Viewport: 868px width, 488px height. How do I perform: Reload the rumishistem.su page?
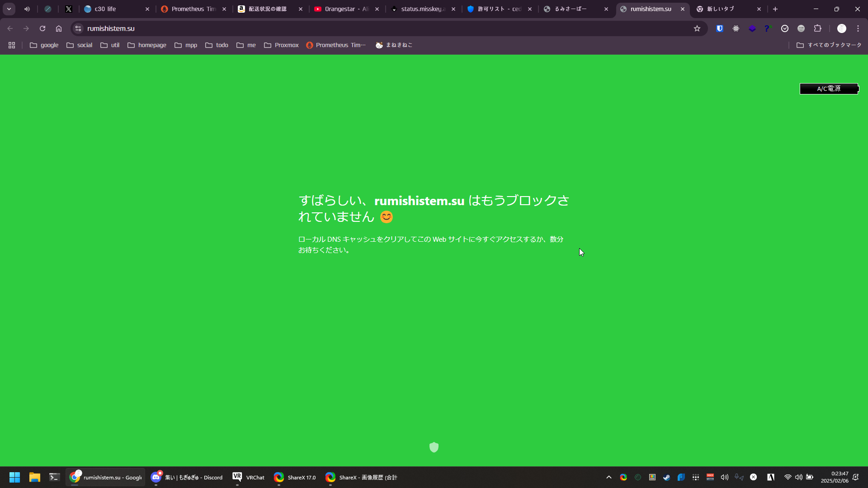coord(42,28)
